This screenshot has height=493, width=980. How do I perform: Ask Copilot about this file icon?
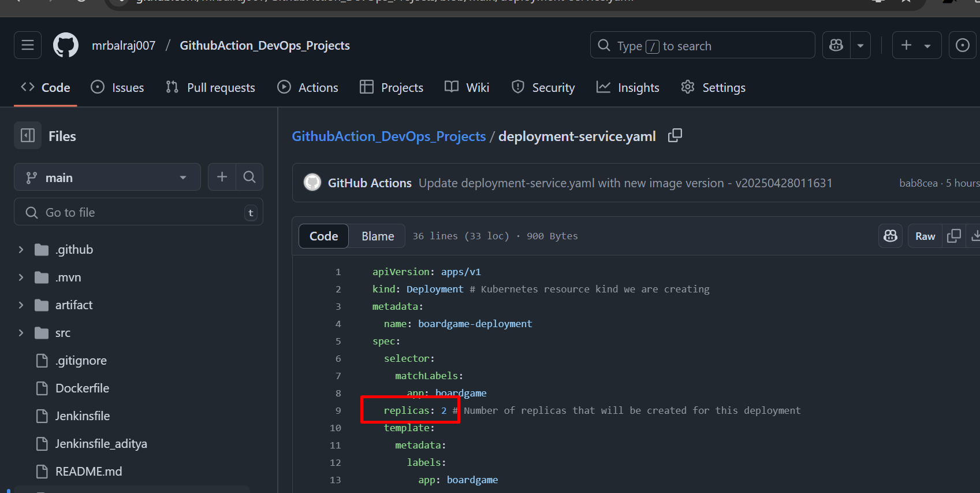click(890, 236)
